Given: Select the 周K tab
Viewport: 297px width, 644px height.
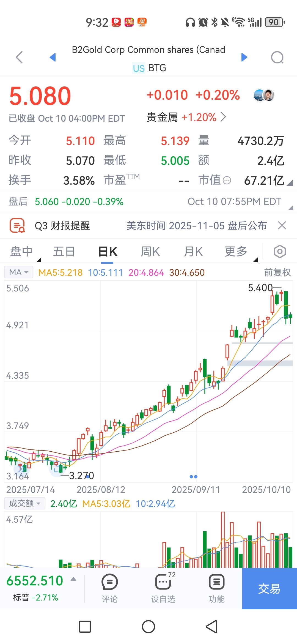Looking at the screenshot, I should click(150, 252).
